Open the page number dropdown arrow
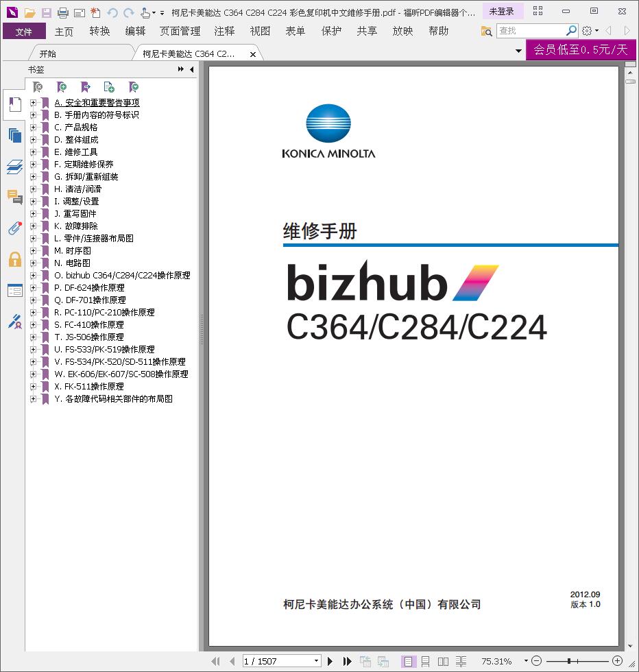Screen dimensions: 639x672 point(316,661)
